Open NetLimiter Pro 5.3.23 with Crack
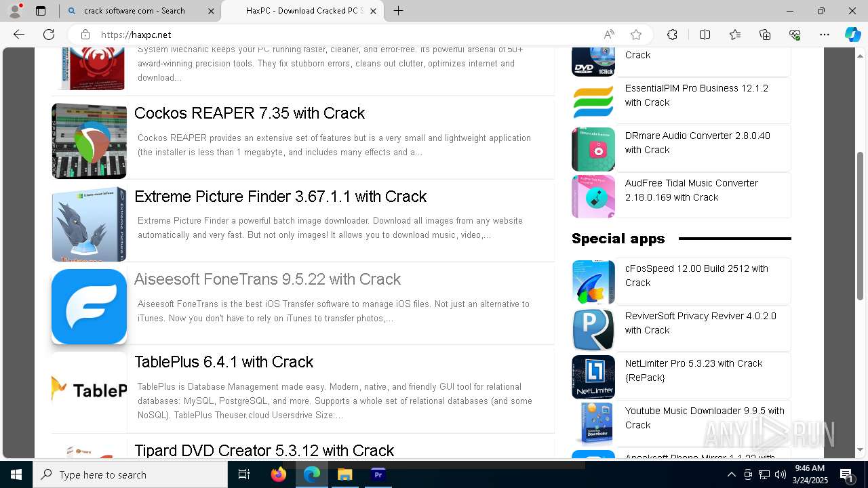The height and width of the screenshot is (488, 868). [x=694, y=371]
